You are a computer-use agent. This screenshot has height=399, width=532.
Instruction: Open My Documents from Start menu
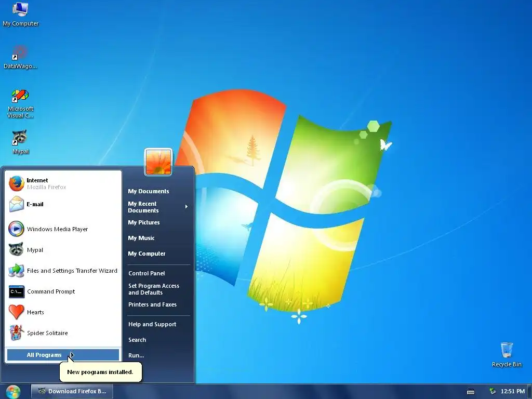[148, 191]
